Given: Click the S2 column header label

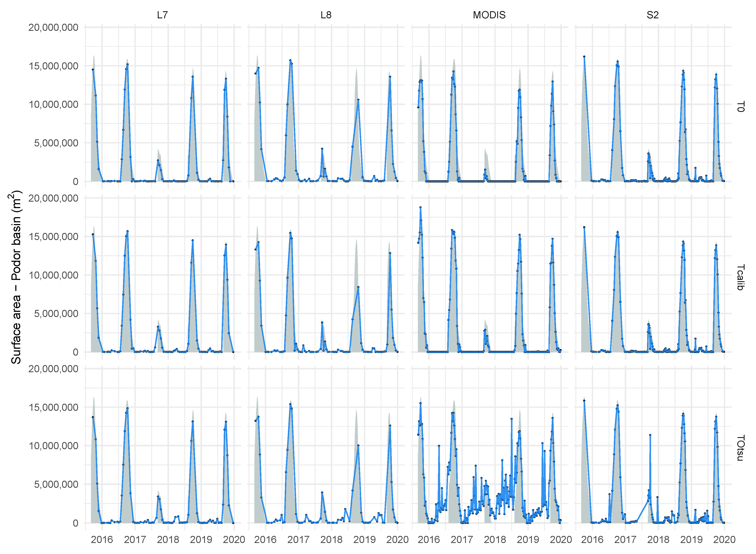Looking at the screenshot, I should click(x=653, y=15).
